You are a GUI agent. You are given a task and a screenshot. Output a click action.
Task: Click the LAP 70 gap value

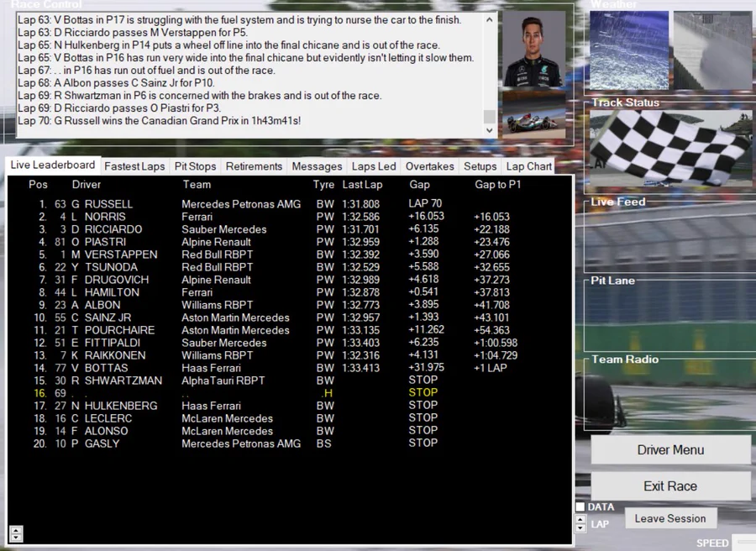[x=425, y=203]
